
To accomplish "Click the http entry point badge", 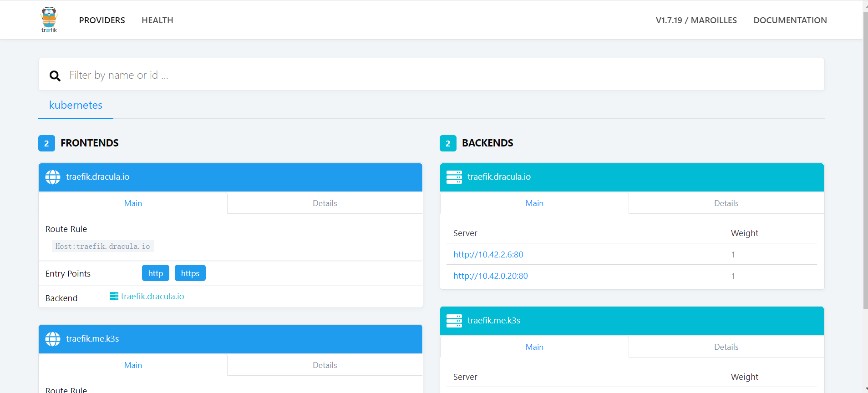I will [x=156, y=273].
